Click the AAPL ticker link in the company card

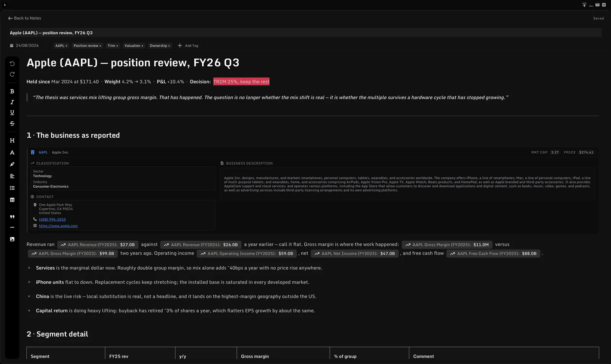click(43, 152)
